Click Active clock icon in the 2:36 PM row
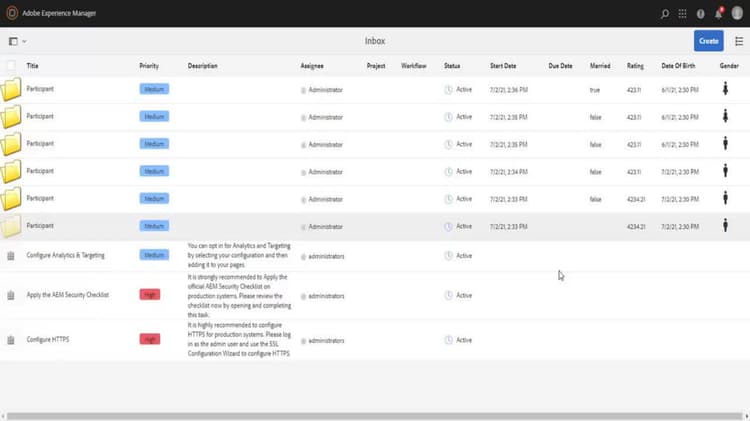This screenshot has height=421, width=750. pyautogui.click(x=448, y=89)
